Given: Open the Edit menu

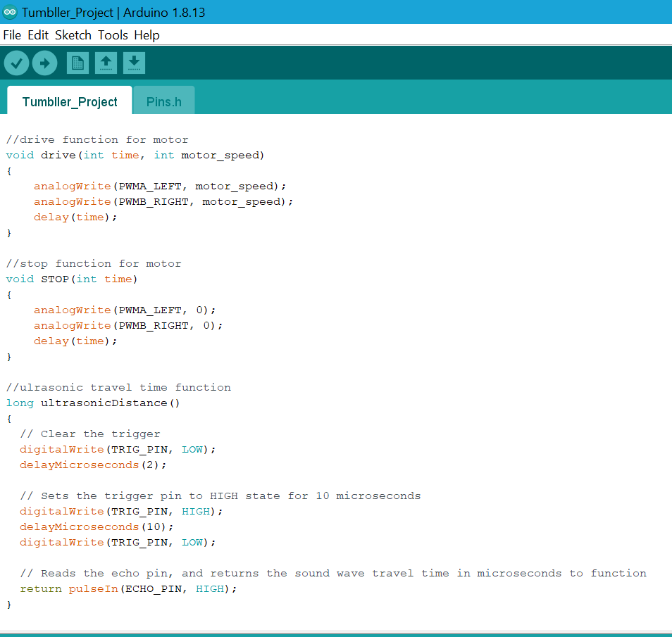Looking at the screenshot, I should coord(38,35).
